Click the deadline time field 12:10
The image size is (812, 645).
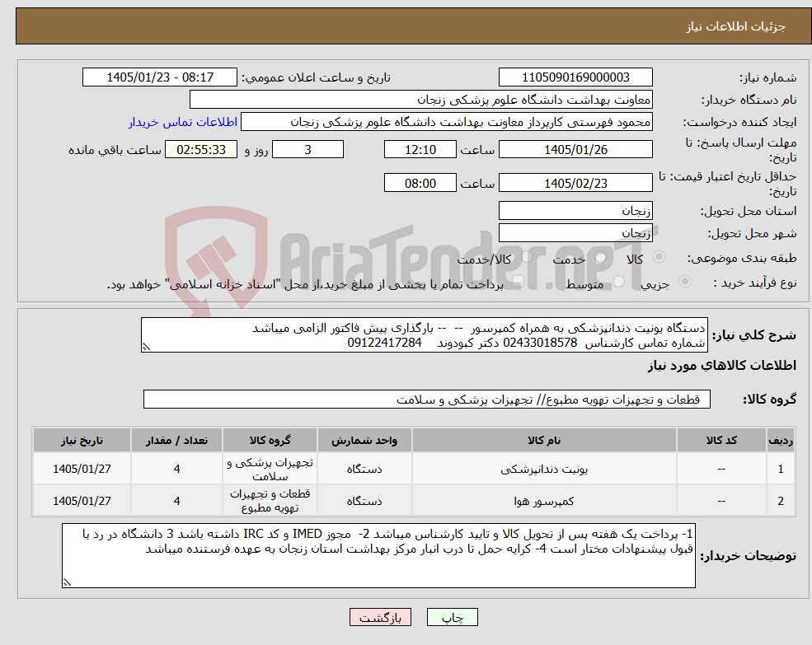(420, 150)
